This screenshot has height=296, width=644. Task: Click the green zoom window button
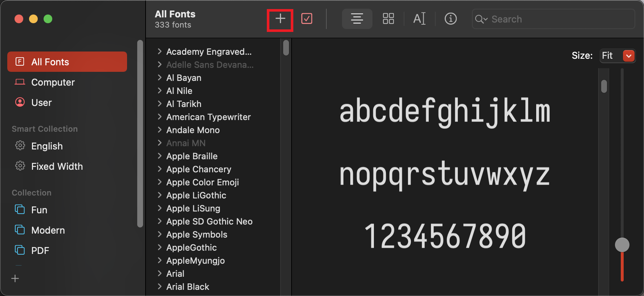pyautogui.click(x=48, y=19)
